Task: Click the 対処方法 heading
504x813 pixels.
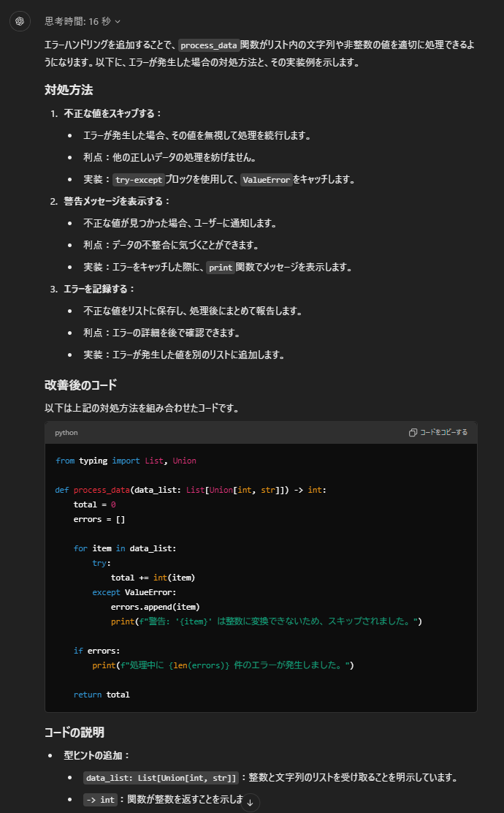Action: 69,90
